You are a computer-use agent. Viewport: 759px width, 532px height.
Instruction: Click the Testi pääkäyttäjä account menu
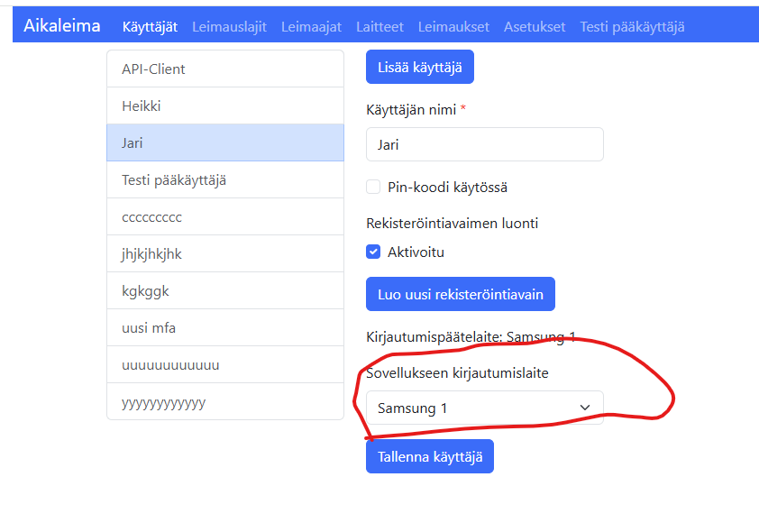pyautogui.click(x=631, y=26)
